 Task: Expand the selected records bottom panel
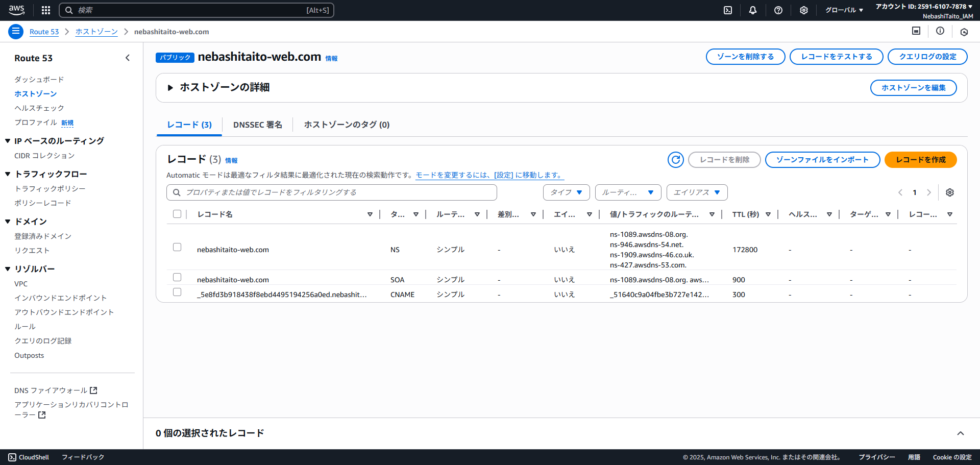961,433
